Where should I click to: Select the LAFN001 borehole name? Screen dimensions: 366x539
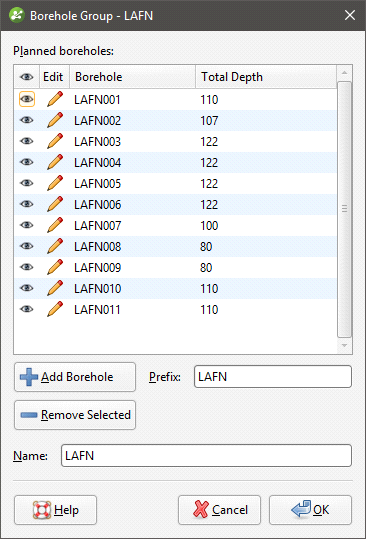point(97,100)
